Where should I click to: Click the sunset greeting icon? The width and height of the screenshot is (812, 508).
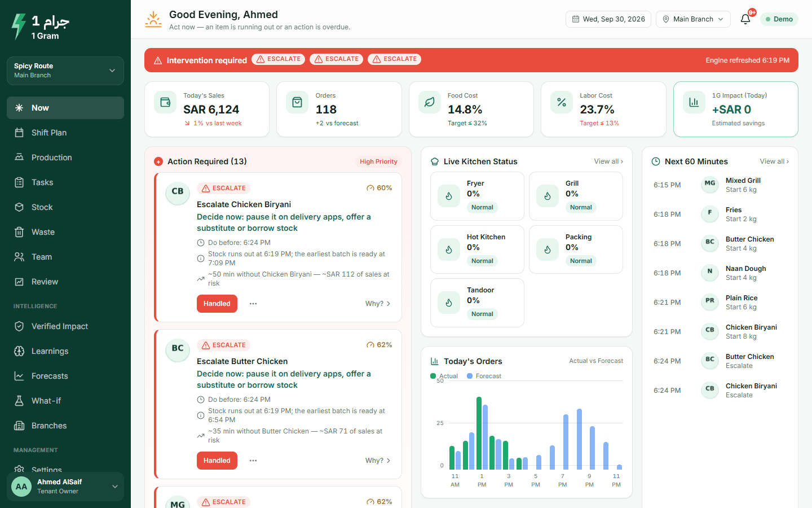(x=153, y=19)
